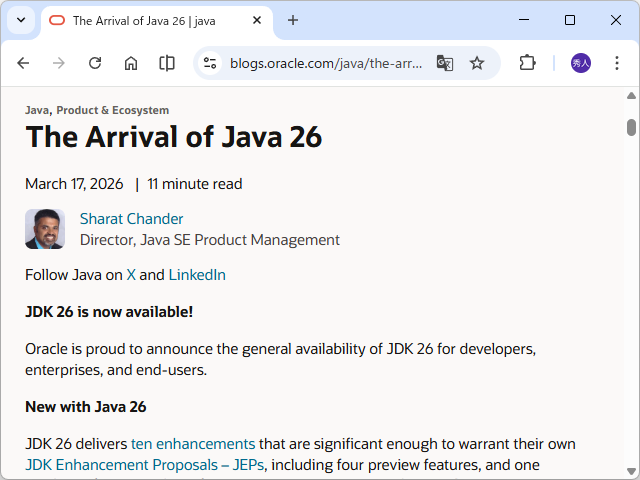Open Sharat Chander author link
This screenshot has width=640, height=480.
131,219
